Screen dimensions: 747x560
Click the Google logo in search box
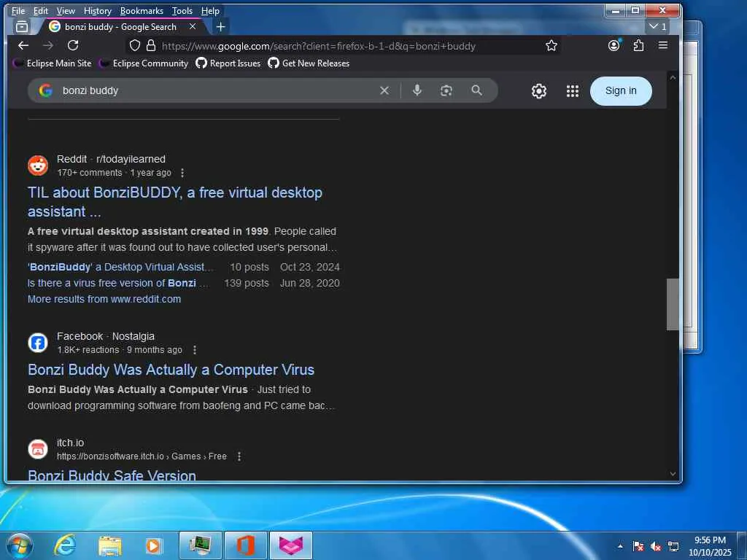point(46,90)
